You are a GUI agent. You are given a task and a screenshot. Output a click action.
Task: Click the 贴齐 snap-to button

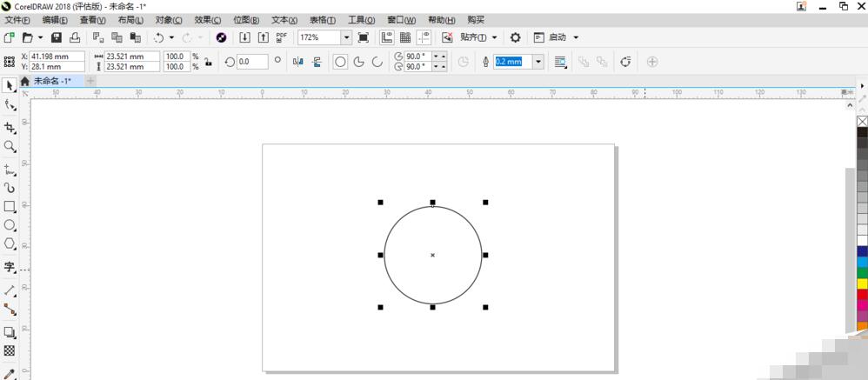(x=474, y=37)
